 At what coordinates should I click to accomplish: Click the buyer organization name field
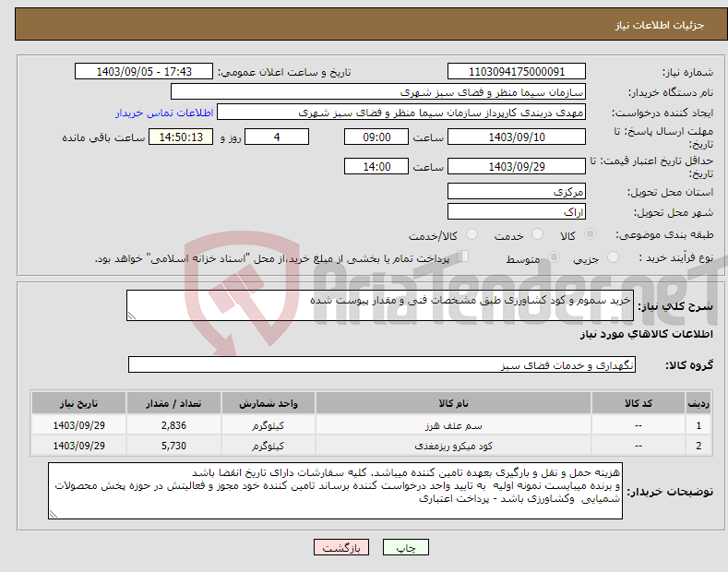coord(378,92)
